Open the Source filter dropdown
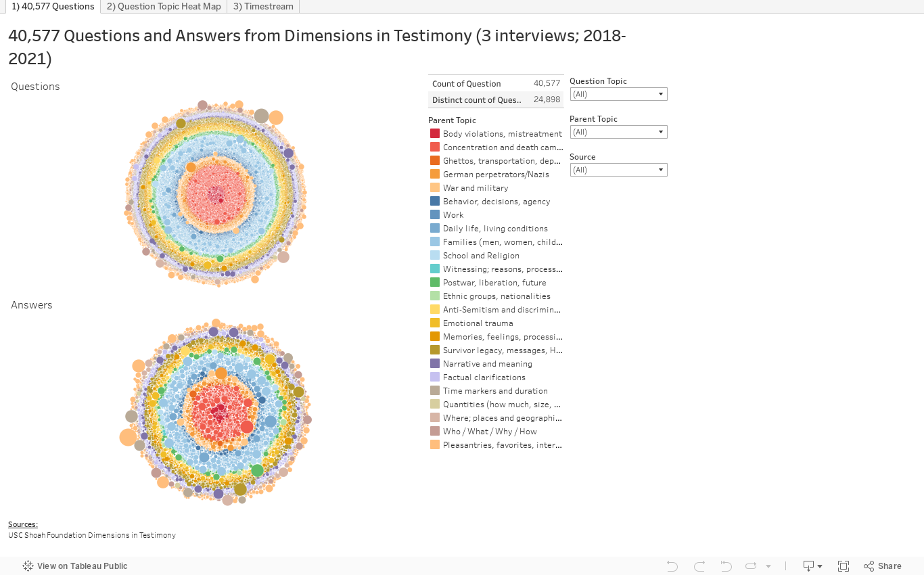The width and height of the screenshot is (924, 575). coord(618,170)
